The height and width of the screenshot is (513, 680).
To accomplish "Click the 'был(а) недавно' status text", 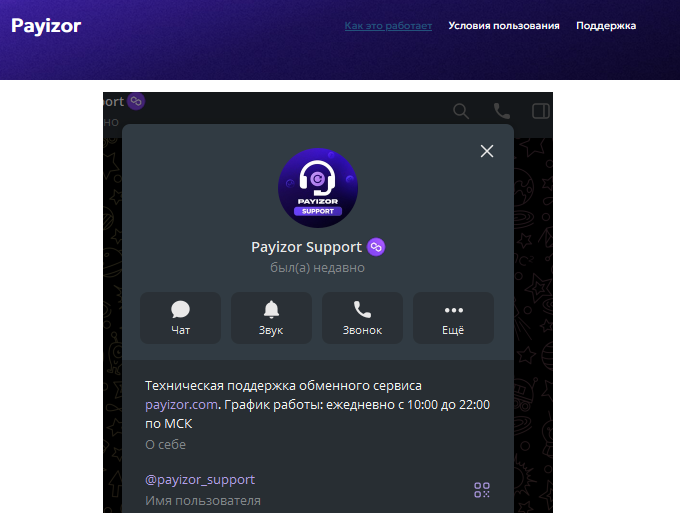I will click(317, 268).
